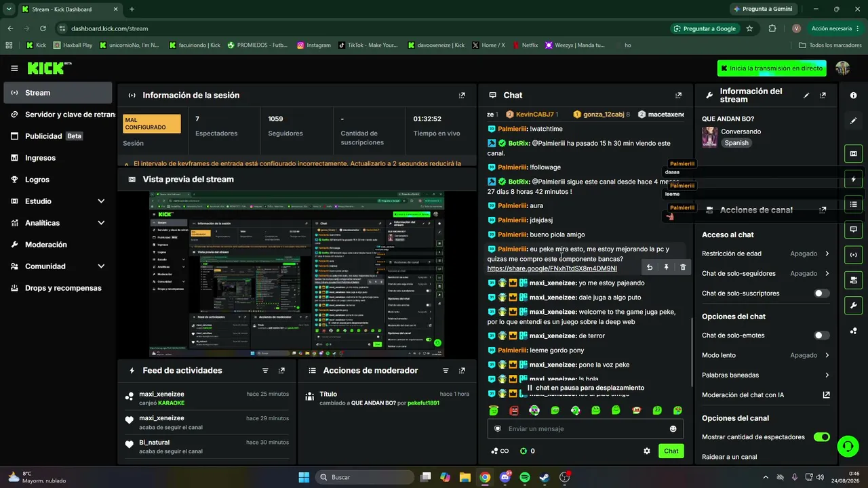Screen dimensions: 868x488
Task: Click Inicia la transmisión en directo button
Action: click(x=772, y=68)
